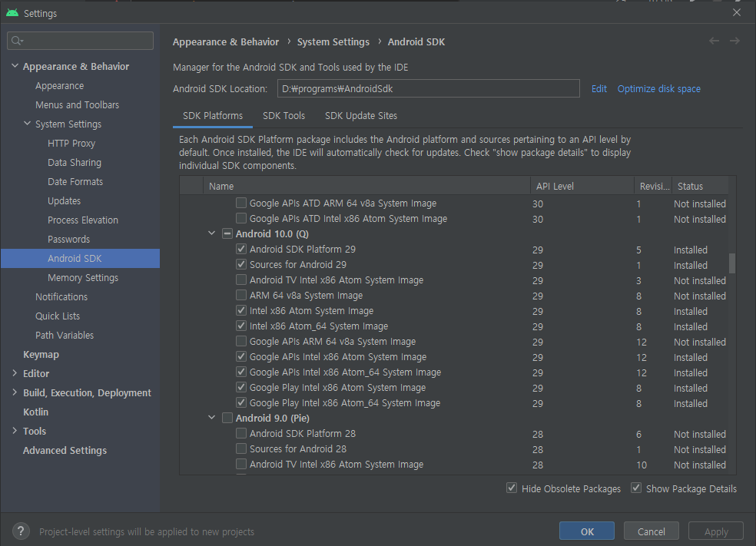Sort by Name column header
The height and width of the screenshot is (546, 756).
(366, 186)
